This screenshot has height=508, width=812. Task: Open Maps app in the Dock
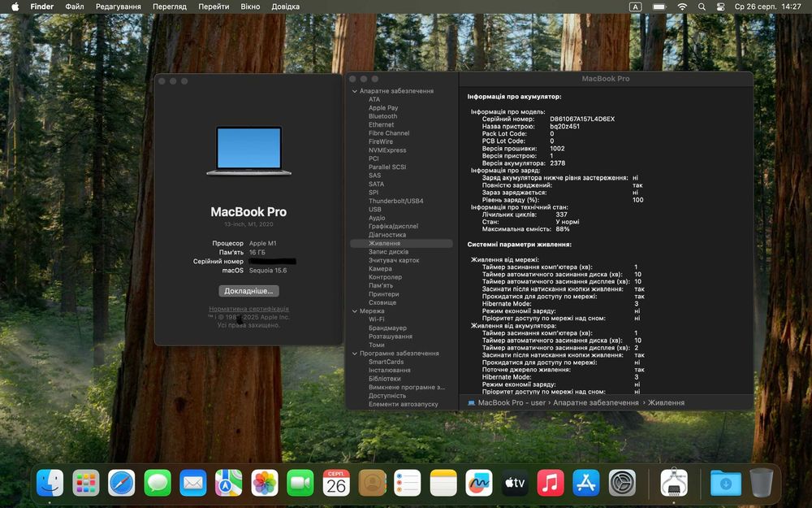[229, 483]
